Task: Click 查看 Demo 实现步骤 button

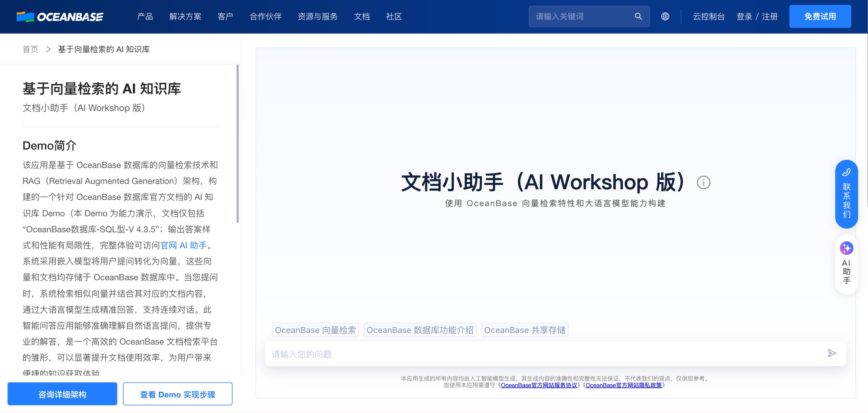Action: point(178,394)
